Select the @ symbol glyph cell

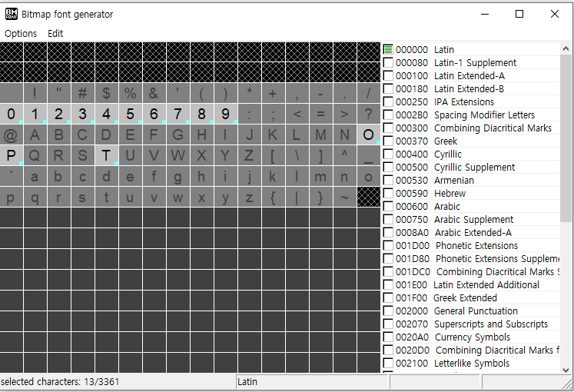coord(12,135)
